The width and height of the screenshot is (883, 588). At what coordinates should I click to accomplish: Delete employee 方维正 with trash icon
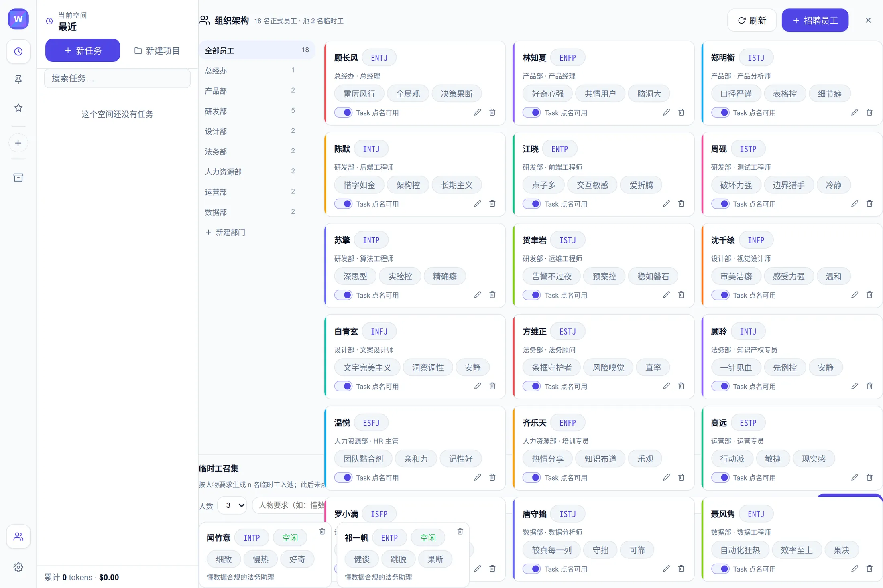681,386
